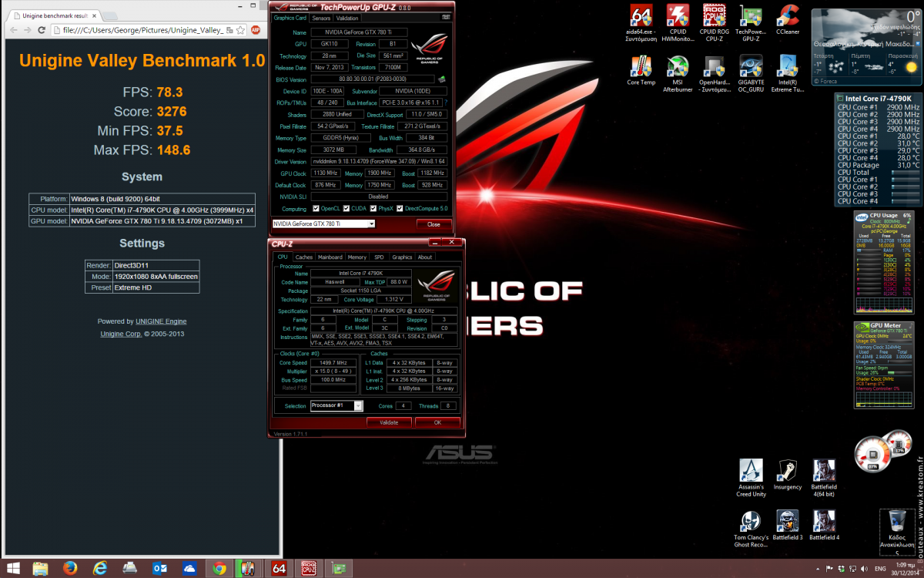This screenshot has width=924, height=578.
Task: Open File Explorer from the taskbar
Action: click(x=40, y=569)
